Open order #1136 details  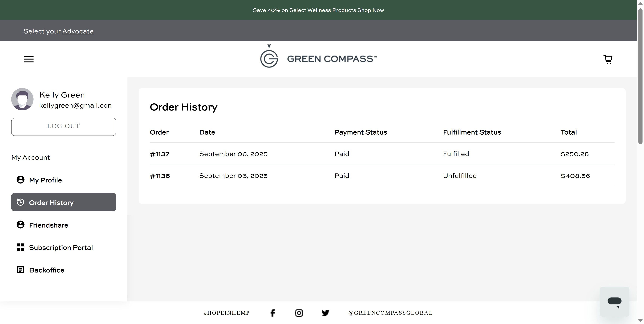(160, 176)
